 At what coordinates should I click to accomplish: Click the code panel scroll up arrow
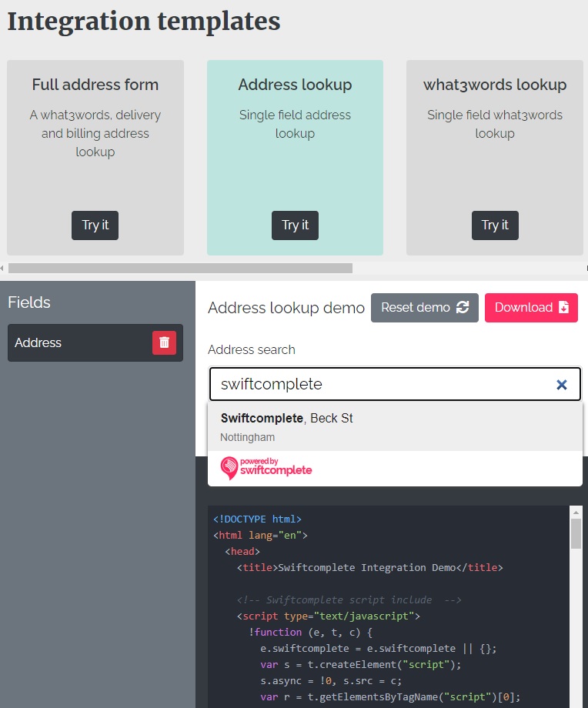576,512
